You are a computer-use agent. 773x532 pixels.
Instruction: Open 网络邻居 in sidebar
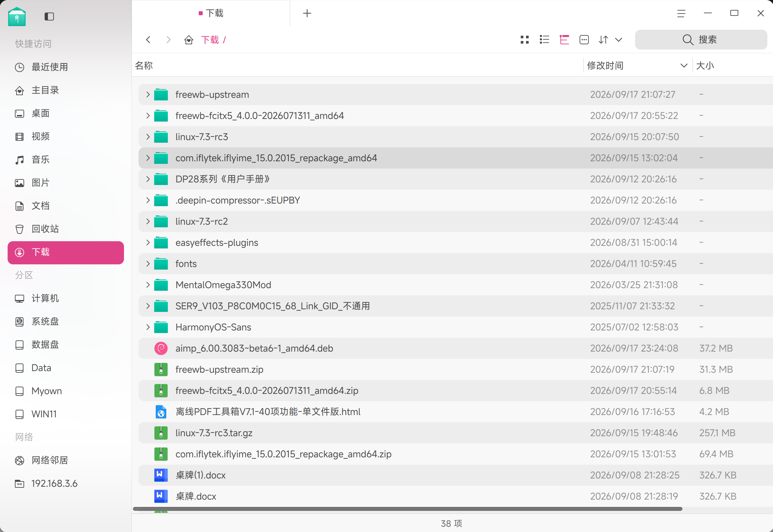[66, 460]
